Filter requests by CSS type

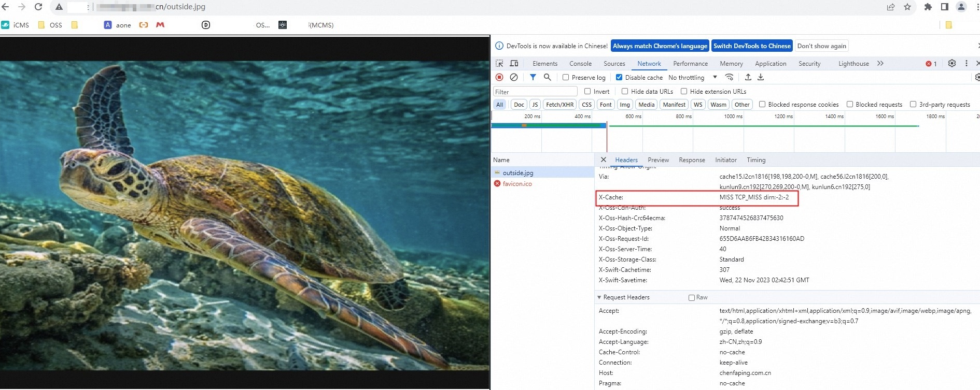[586, 105]
